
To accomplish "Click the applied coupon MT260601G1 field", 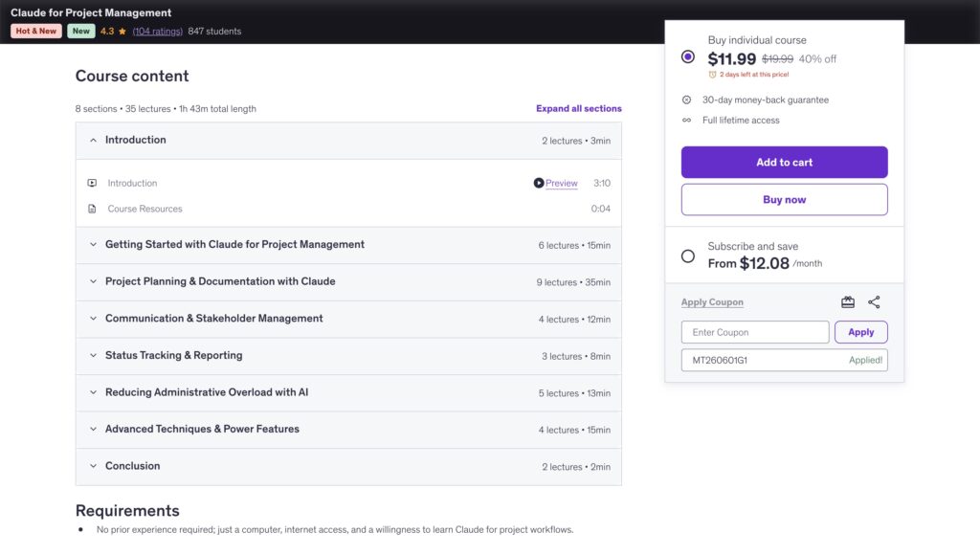I will [785, 360].
